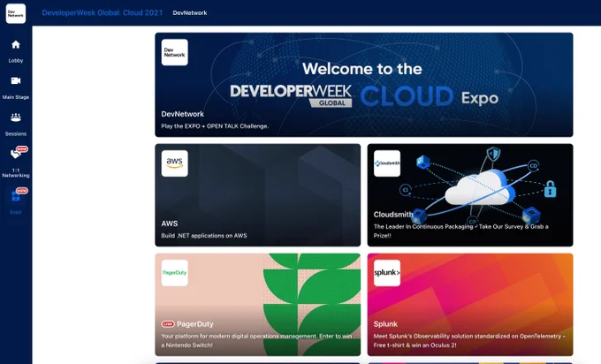Click the AWS logo badge
601x364 pixels.
(175, 163)
